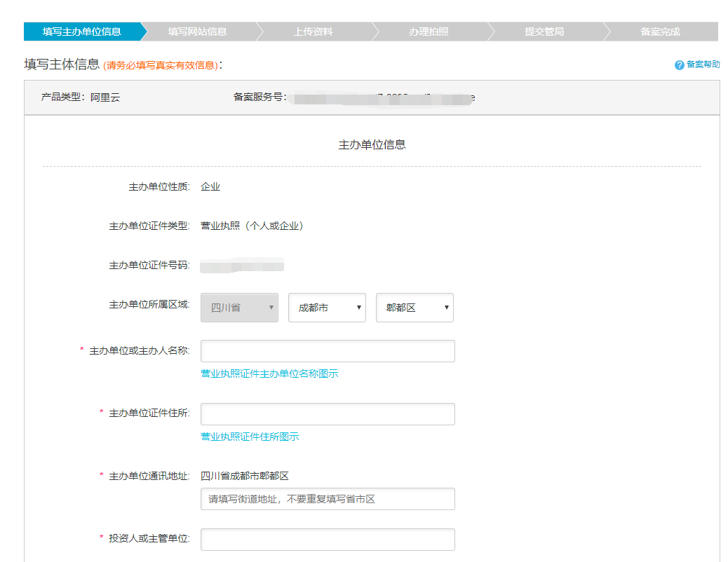Select the 填写主办单位信息 step tab

coord(82,32)
